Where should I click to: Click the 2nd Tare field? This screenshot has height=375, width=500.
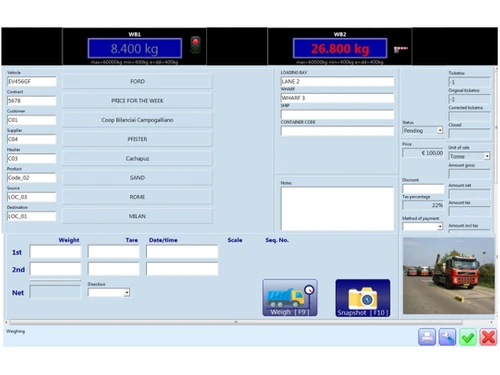pyautogui.click(x=113, y=269)
